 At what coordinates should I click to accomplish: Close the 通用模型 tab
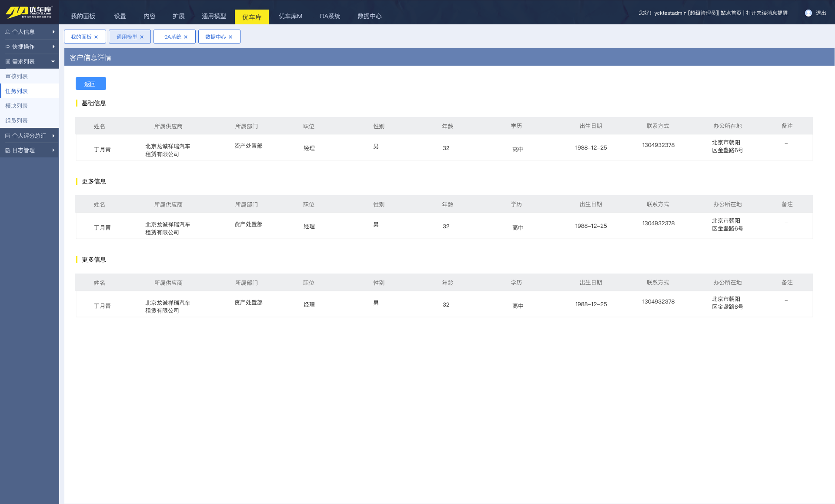coord(142,37)
